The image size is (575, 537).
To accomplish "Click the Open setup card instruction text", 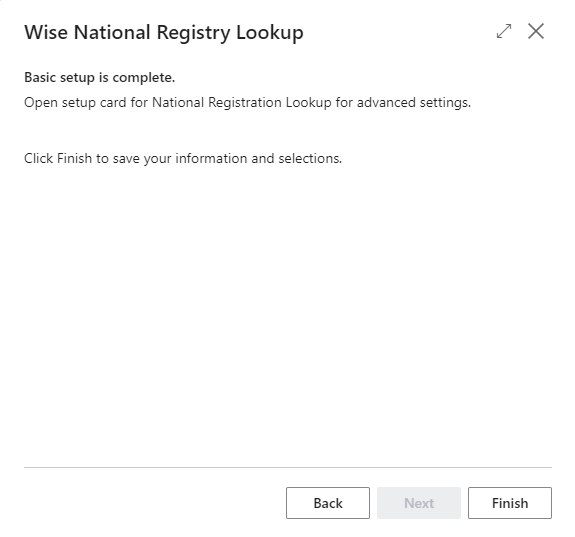I will (x=247, y=103).
